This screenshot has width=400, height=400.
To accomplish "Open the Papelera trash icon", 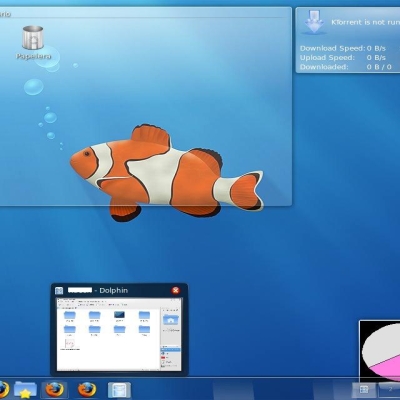I will [33, 38].
